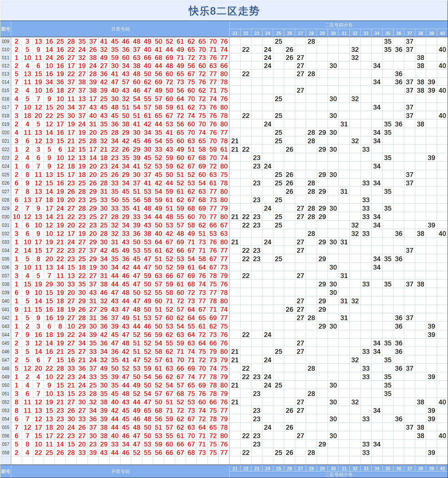The width and height of the screenshot is (448, 478).
Task: Click drawn number 65 in row 053
Action: [148, 411]
